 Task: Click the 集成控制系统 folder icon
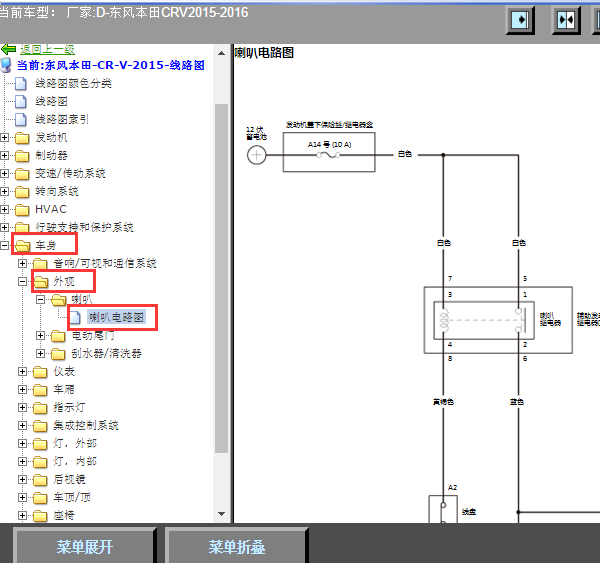(40, 426)
